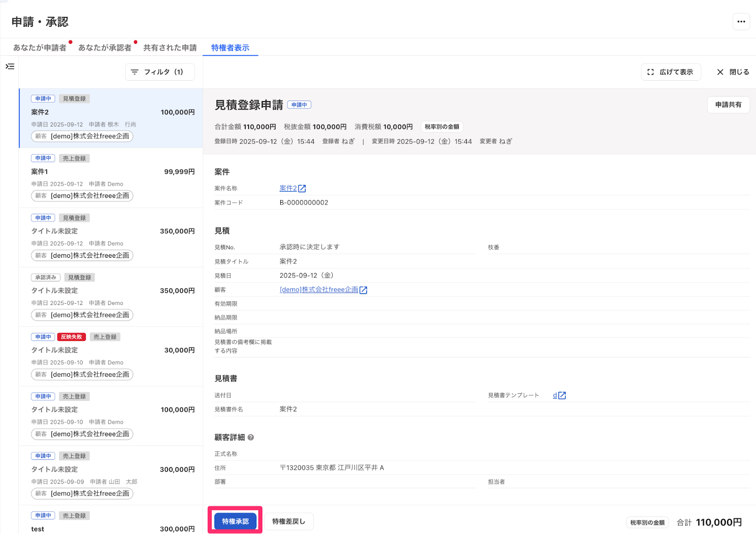Open 案件2 via its external link icon
Screen dimensions: 756x534
tap(302, 188)
